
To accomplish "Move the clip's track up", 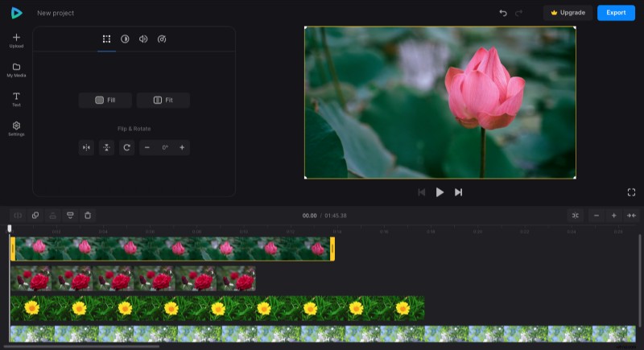I will (52, 216).
